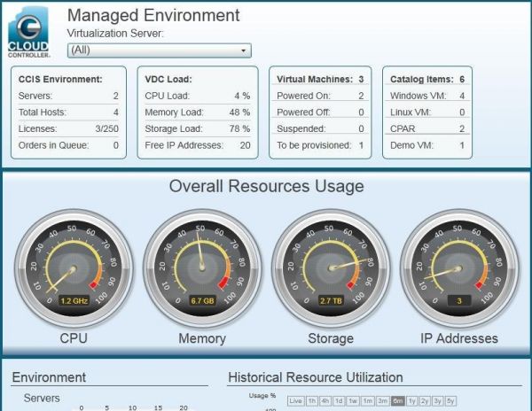Choose the 1m history range
The image size is (532, 411).
pos(368,400)
